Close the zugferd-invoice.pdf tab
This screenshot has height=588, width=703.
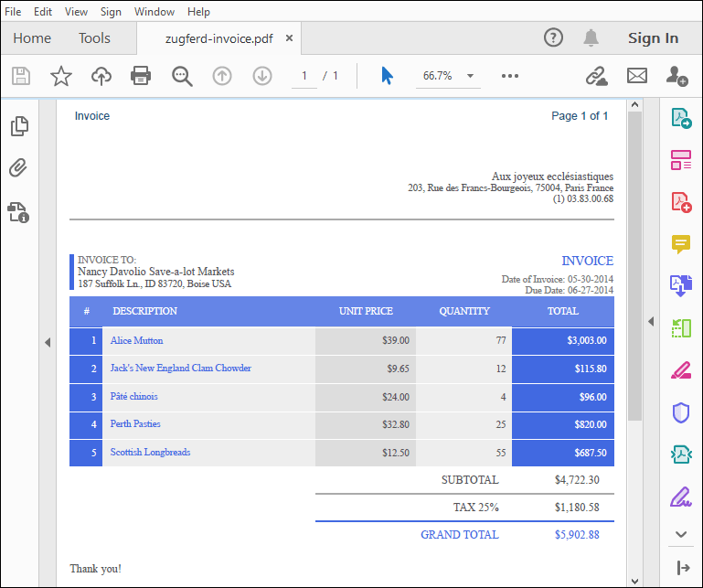(x=289, y=38)
